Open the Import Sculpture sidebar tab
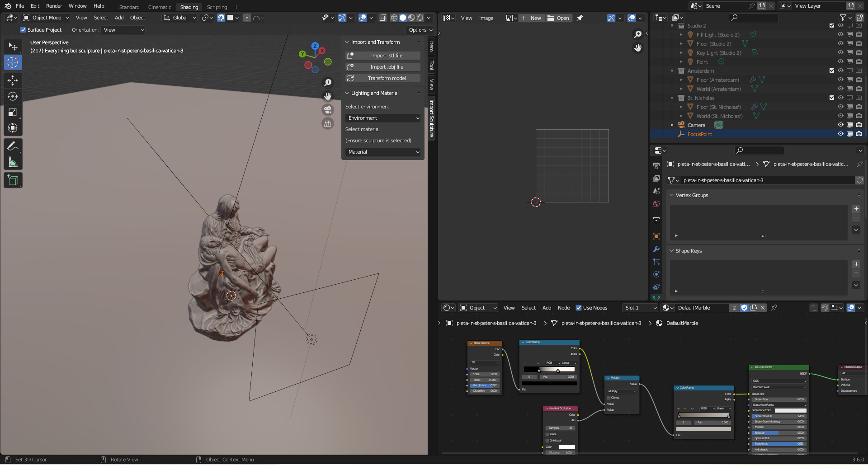Image resolution: width=868 pixels, height=465 pixels. click(x=432, y=118)
